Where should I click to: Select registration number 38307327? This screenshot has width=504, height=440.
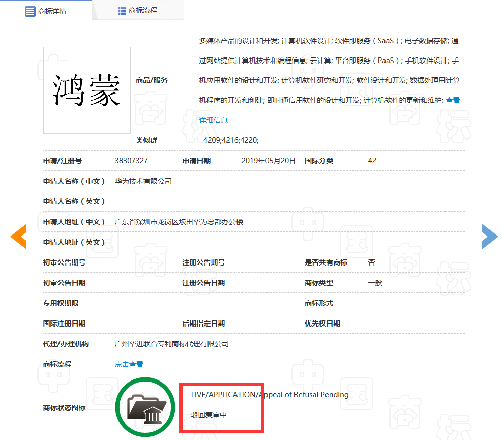[131, 161]
